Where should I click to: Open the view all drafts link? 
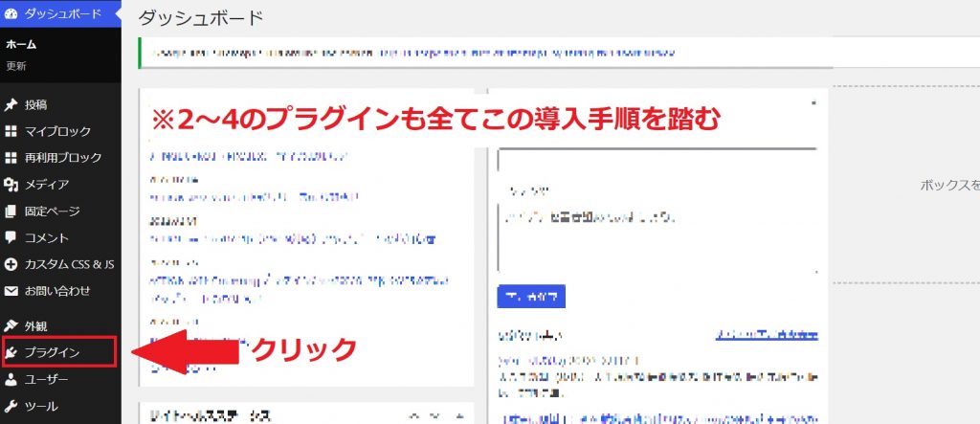point(767,336)
